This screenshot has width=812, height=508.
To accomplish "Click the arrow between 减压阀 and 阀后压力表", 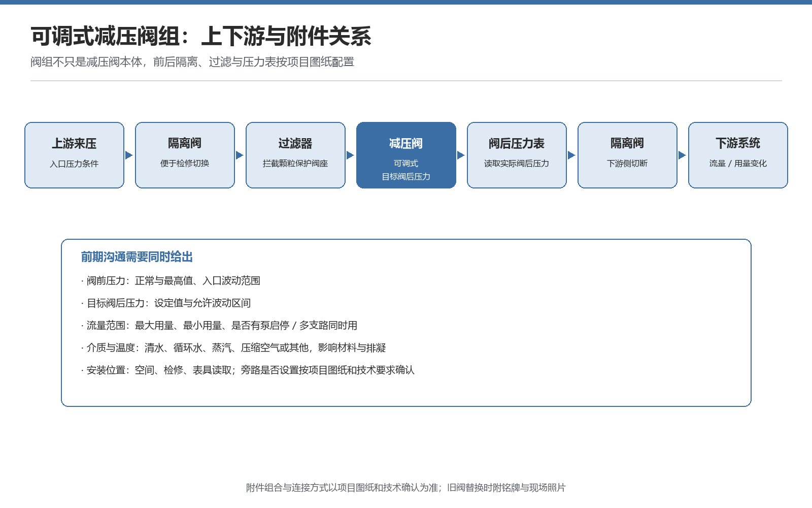I will pos(461,155).
